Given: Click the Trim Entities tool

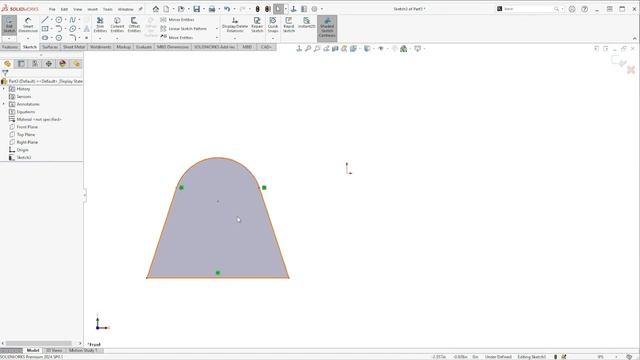Looking at the screenshot, I should point(100,24).
